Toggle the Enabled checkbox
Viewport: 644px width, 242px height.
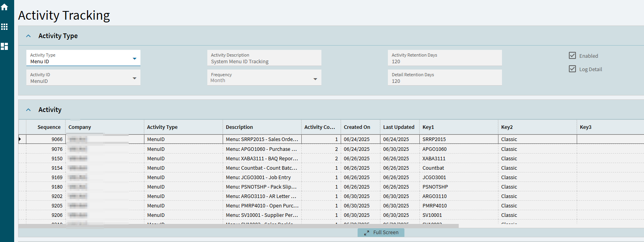tap(572, 56)
